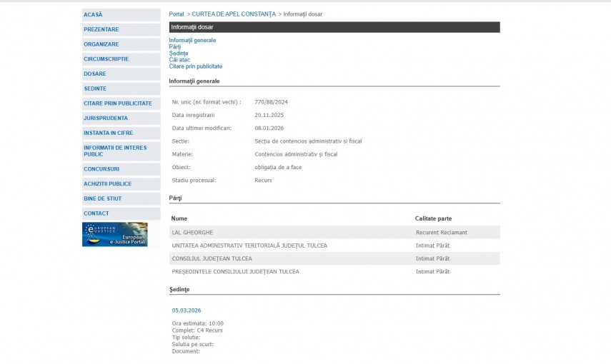
Task: Open the ACASĂ menu item
Action: [x=93, y=15]
